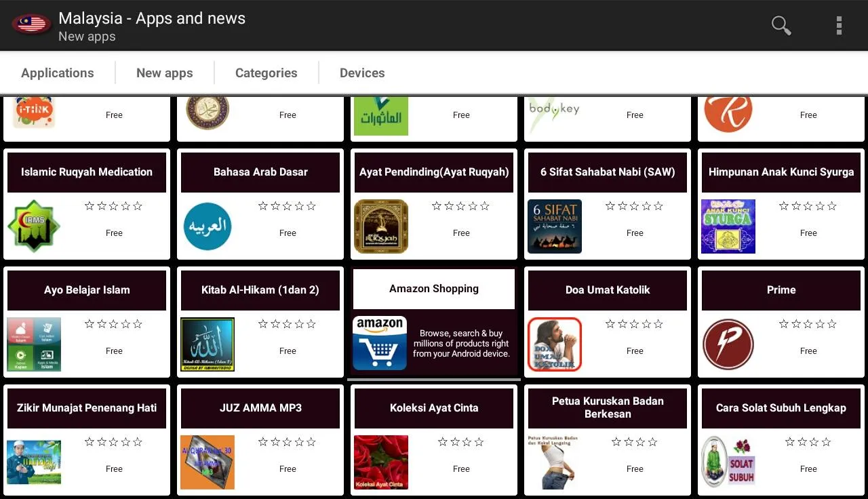Open Ayo Belajar Islam icon
The height and width of the screenshot is (499, 868).
point(34,344)
